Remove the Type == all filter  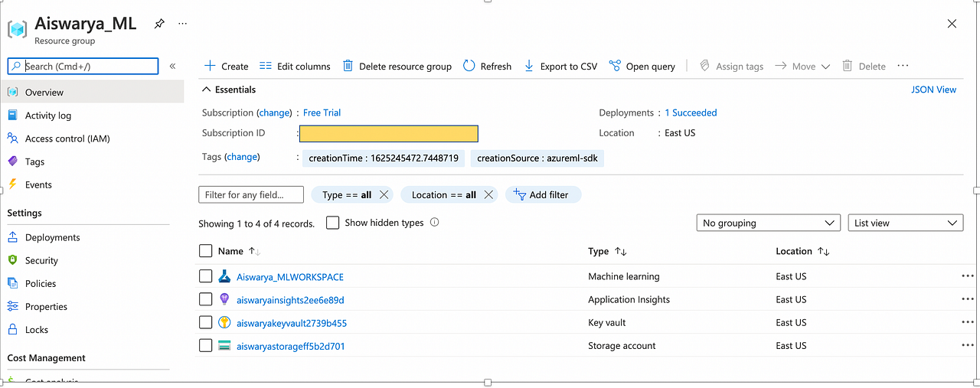(384, 195)
